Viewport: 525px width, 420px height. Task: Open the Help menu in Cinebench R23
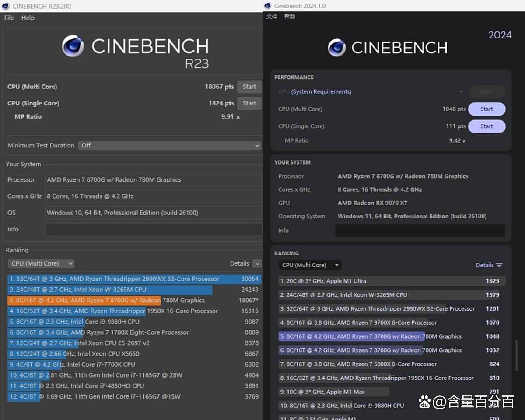pos(28,17)
